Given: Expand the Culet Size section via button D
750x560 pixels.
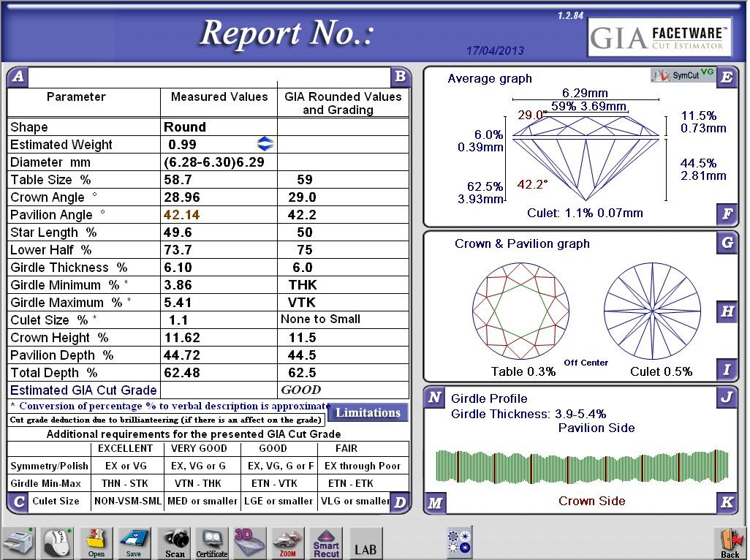Looking at the screenshot, I should 401,503.
